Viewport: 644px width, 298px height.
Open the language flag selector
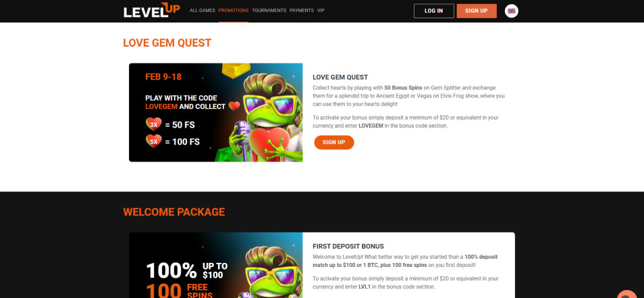(x=511, y=11)
